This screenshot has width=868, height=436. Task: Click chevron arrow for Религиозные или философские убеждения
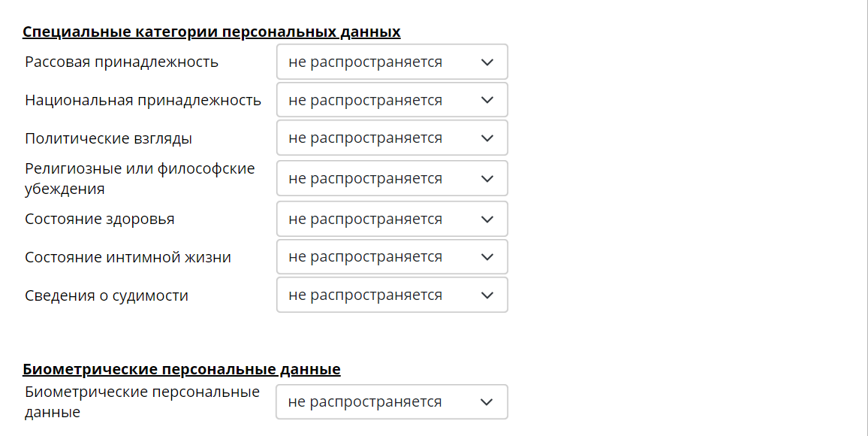pyautogui.click(x=487, y=179)
